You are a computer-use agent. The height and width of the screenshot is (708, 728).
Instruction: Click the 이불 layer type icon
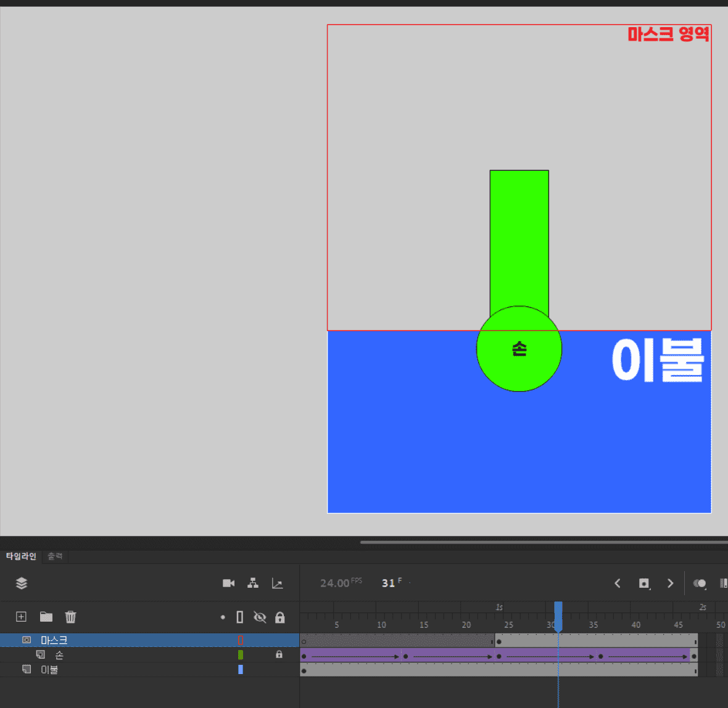[27, 670]
